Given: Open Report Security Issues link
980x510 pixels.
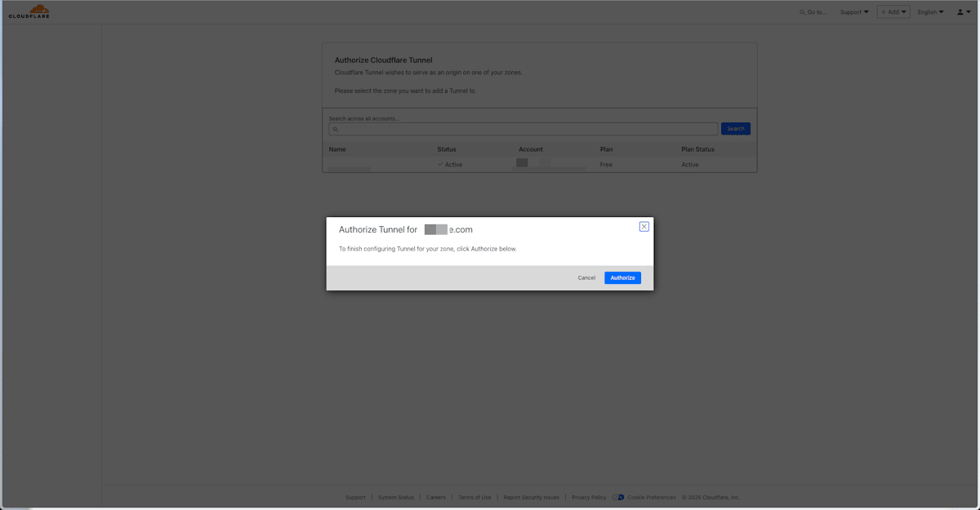Looking at the screenshot, I should pos(531,497).
